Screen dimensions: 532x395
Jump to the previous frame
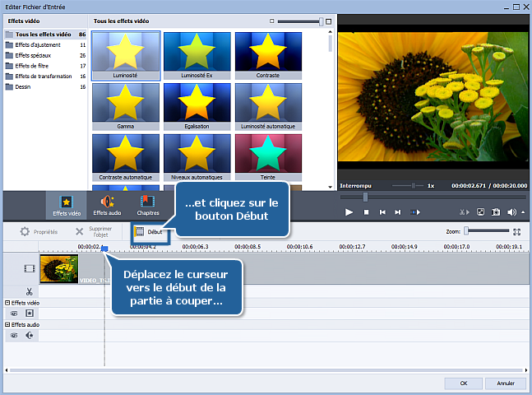382,212
